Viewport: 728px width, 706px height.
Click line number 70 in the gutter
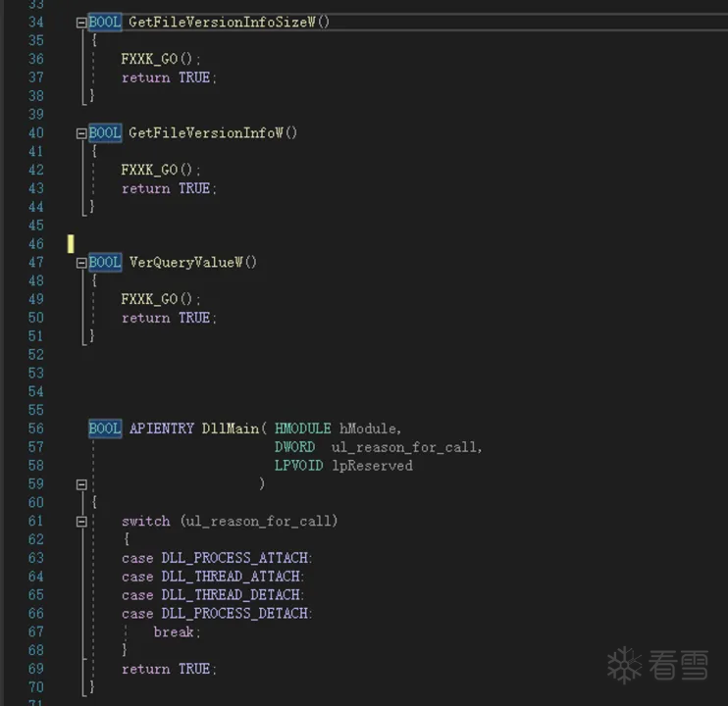pos(35,687)
